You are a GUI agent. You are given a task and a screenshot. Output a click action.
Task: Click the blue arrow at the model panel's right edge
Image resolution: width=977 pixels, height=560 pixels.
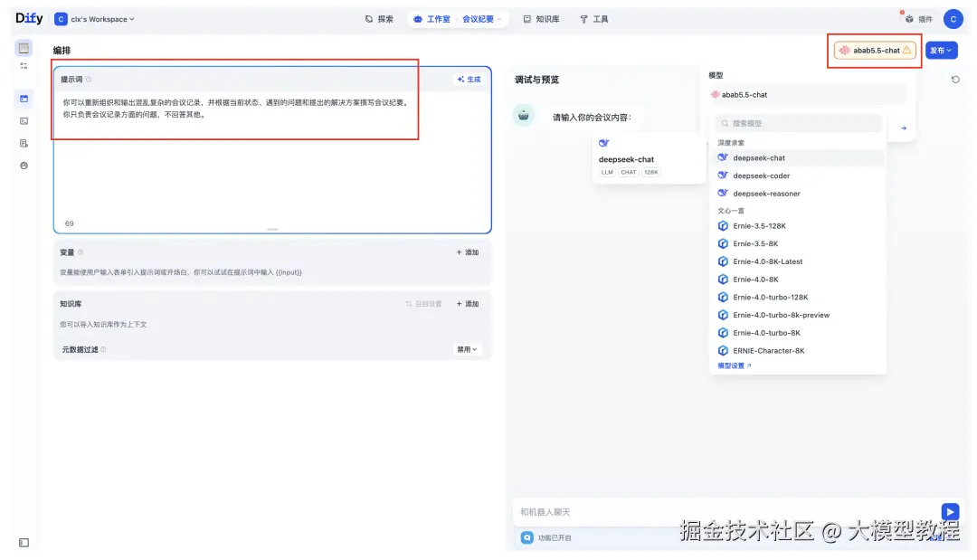click(x=904, y=128)
